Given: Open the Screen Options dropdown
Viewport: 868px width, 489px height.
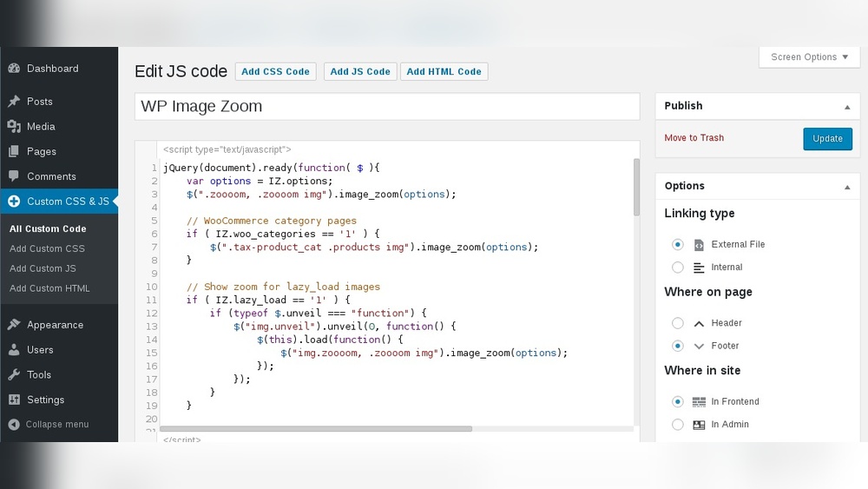Looking at the screenshot, I should point(809,57).
